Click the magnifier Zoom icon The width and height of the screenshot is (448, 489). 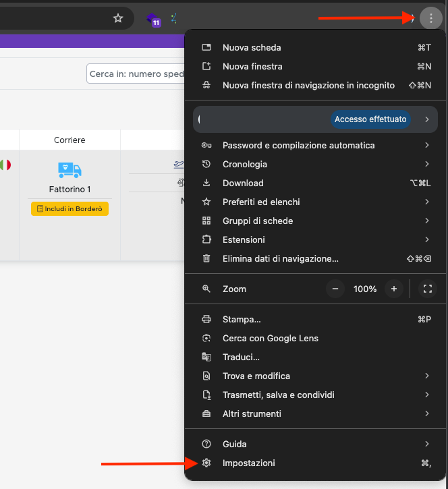pyautogui.click(x=206, y=289)
